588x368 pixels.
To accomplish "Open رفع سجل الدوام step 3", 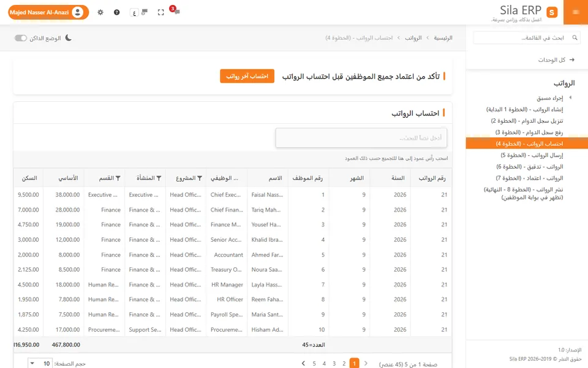I will (x=529, y=132).
